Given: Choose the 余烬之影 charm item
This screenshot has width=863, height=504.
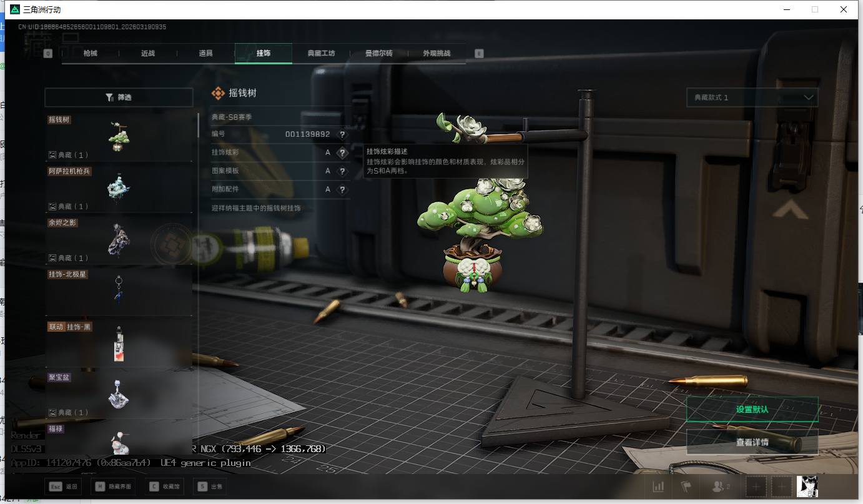Looking at the screenshot, I should [x=119, y=240].
